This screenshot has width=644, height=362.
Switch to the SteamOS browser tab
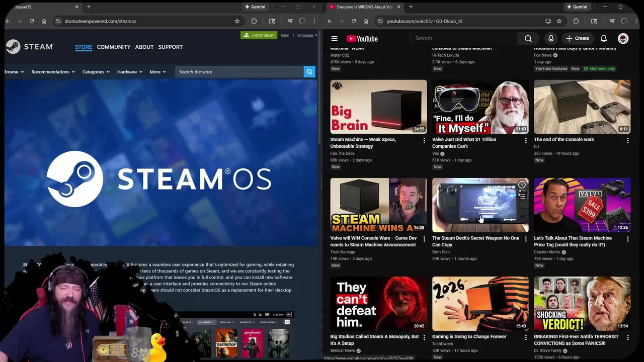pos(43,7)
